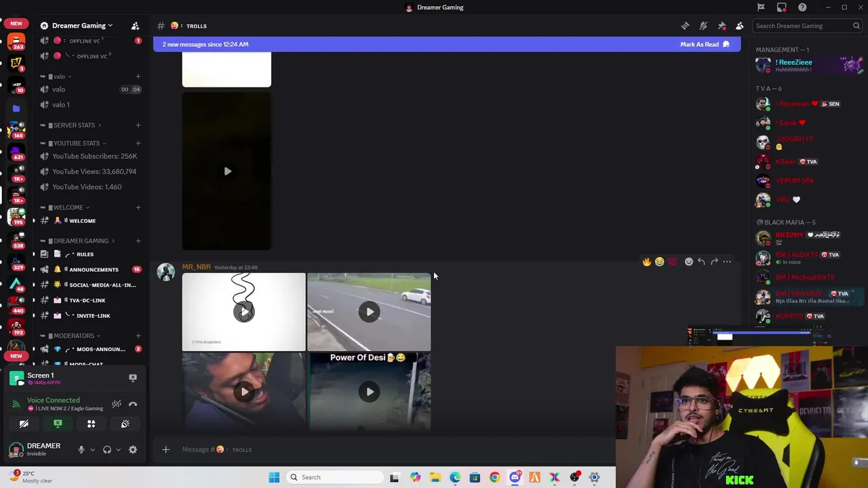Image resolution: width=868 pixels, height=488 pixels.
Task: Open more options on MR_NBR message
Action: pos(727,262)
